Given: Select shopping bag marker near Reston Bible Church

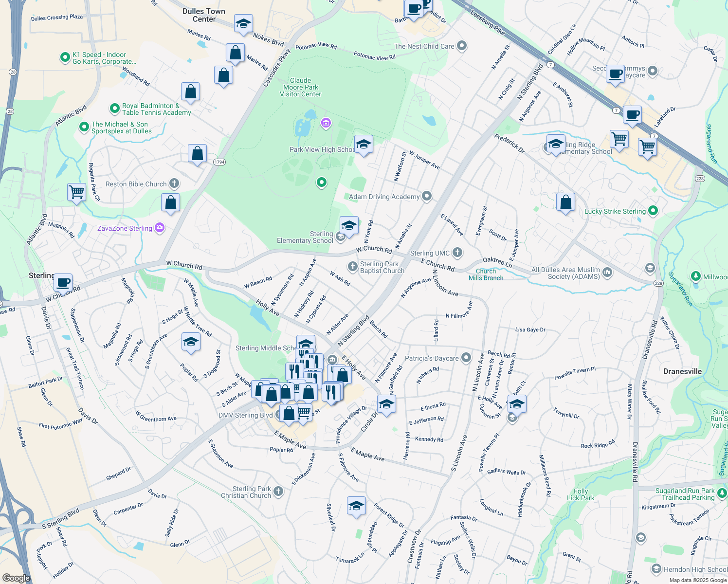Looking at the screenshot, I should click(x=171, y=203).
